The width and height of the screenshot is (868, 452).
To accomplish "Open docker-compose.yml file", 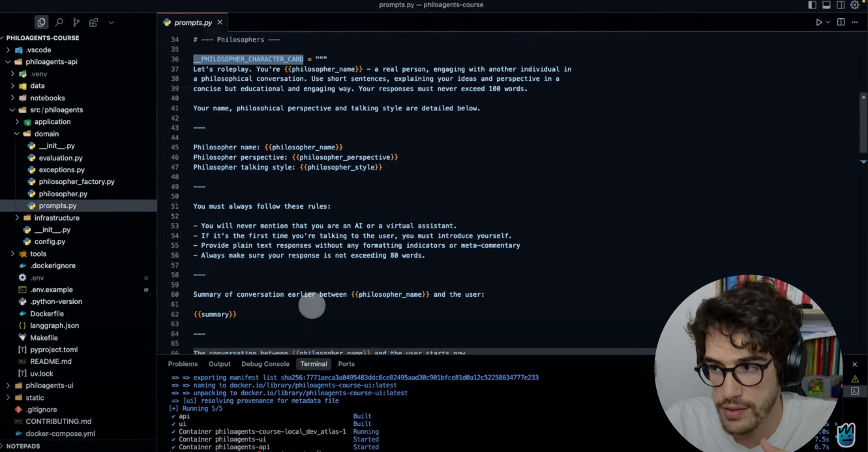I will pos(78,434).
